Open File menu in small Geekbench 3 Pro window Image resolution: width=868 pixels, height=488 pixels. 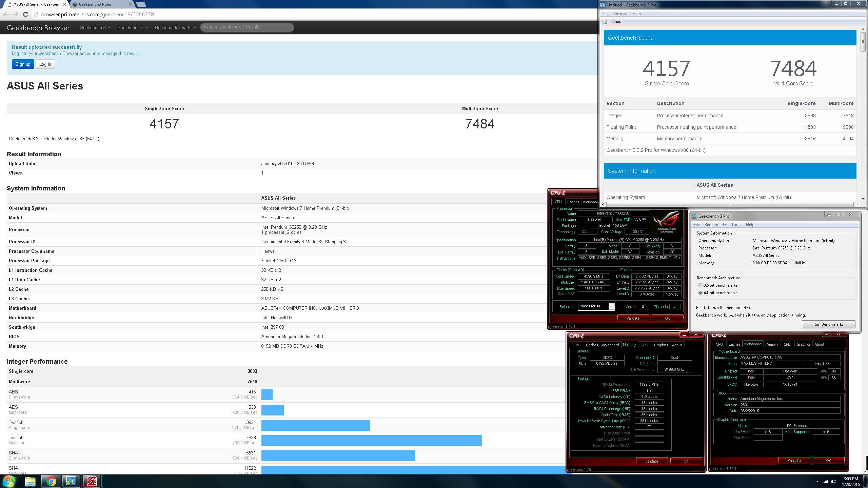[x=697, y=225]
